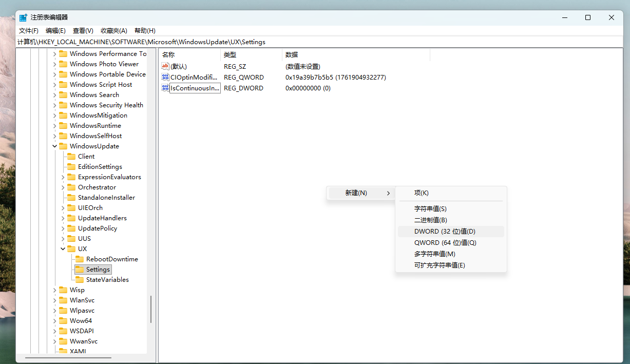Screen dimensions: 630x364
Task: Expand the Wisp tree node
Action: click(x=55, y=290)
